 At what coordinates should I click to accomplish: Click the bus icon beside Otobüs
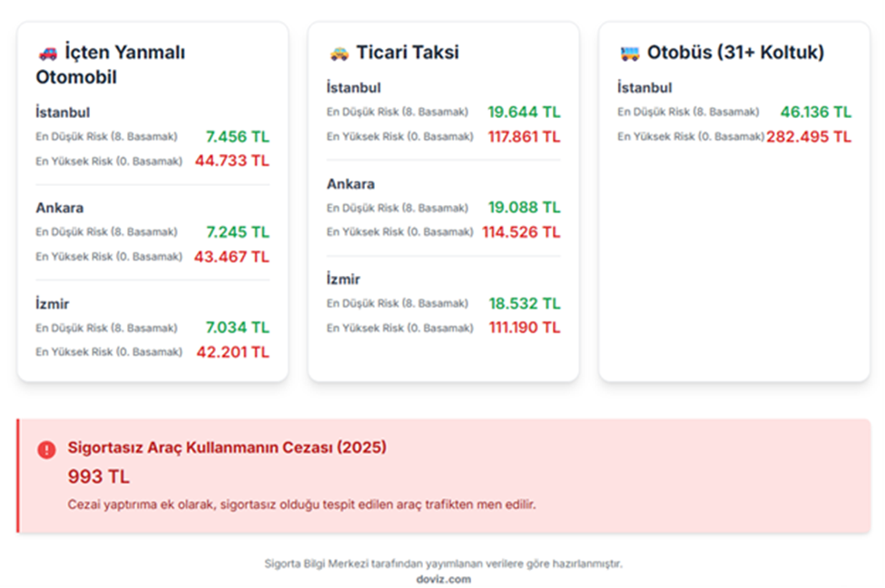tap(629, 54)
